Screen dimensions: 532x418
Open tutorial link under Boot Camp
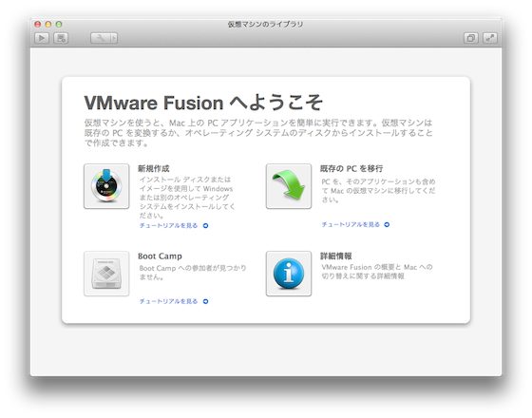169,301
